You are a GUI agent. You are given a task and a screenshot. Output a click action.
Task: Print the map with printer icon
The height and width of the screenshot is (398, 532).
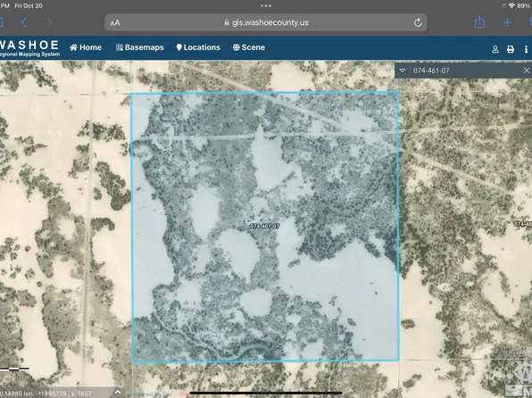click(x=511, y=50)
